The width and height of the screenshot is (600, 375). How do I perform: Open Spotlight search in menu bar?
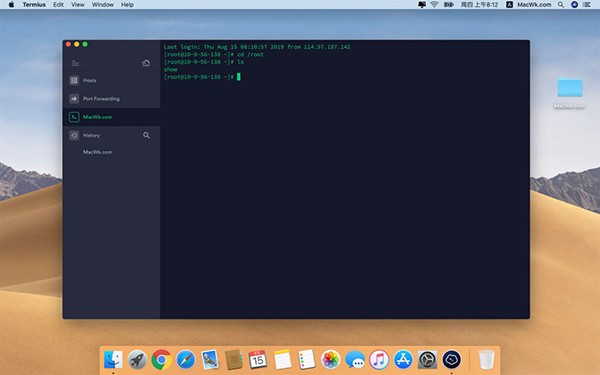(561, 5)
